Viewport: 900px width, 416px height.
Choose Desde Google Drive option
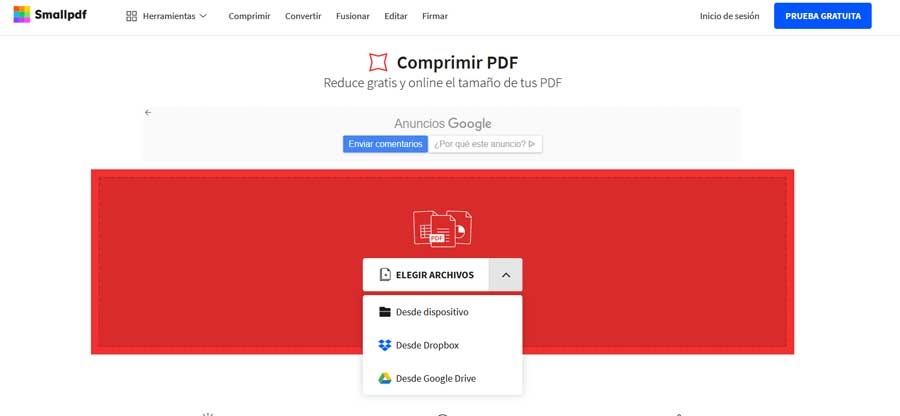[x=443, y=379]
